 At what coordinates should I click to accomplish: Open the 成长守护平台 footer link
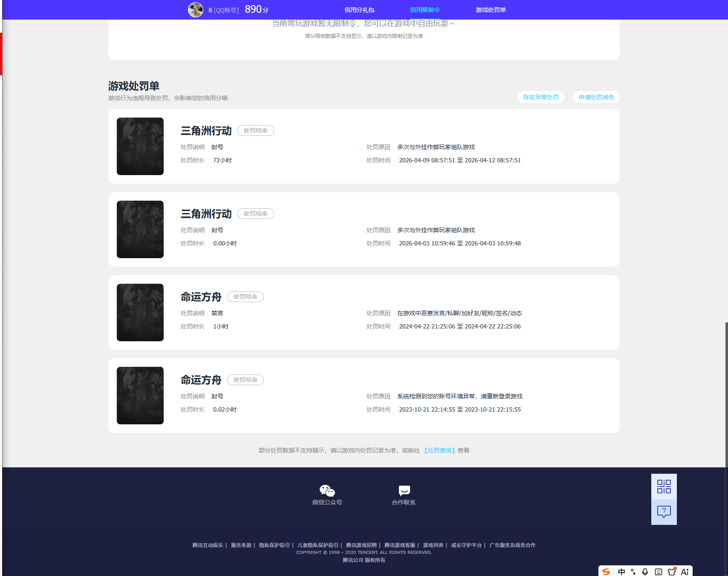466,545
